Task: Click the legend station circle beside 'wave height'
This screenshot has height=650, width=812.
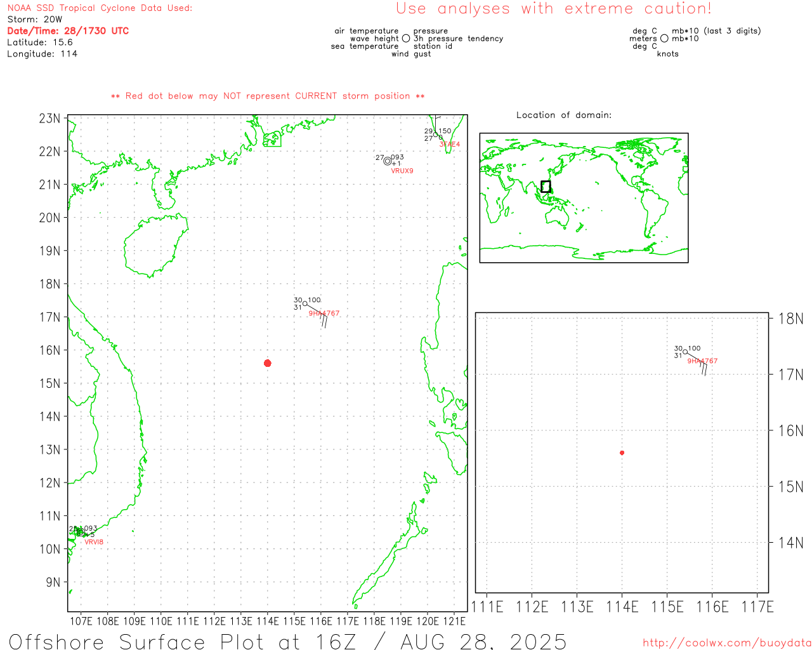Action: click(406, 39)
